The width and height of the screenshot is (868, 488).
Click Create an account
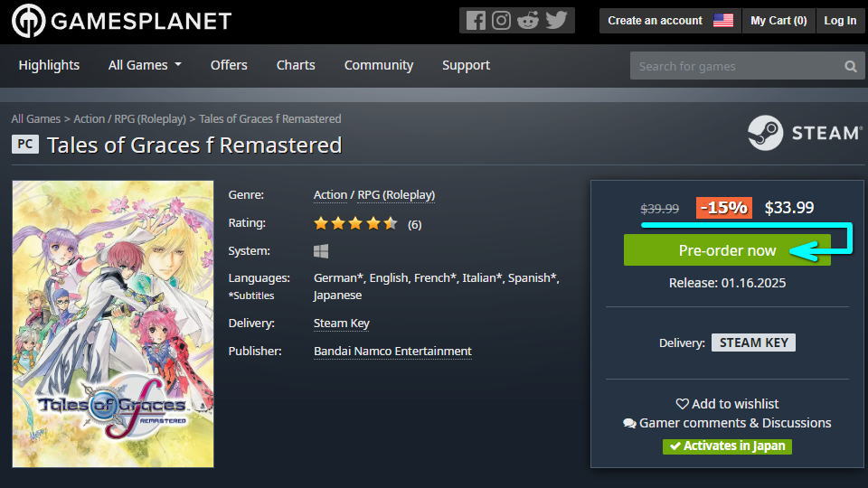(655, 21)
